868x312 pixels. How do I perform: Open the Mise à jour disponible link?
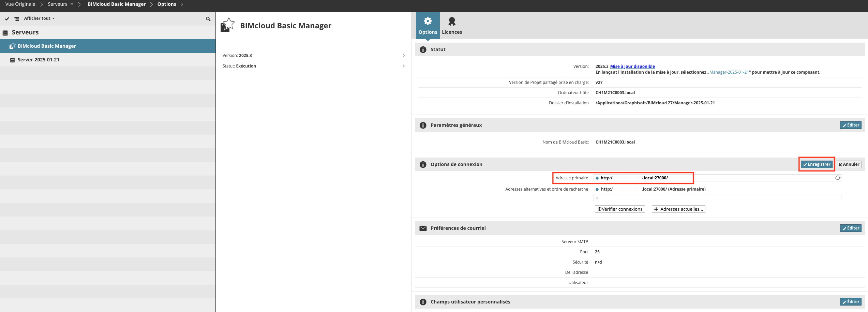[632, 66]
